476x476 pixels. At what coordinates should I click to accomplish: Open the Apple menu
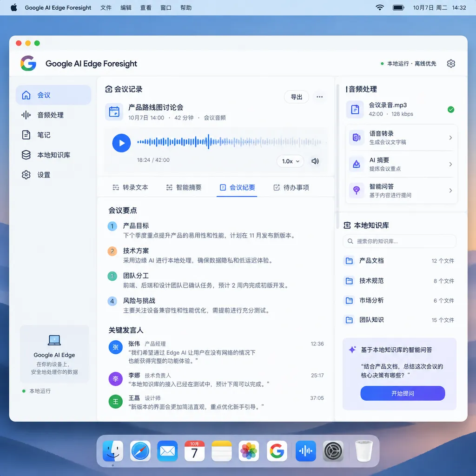coord(14,7)
